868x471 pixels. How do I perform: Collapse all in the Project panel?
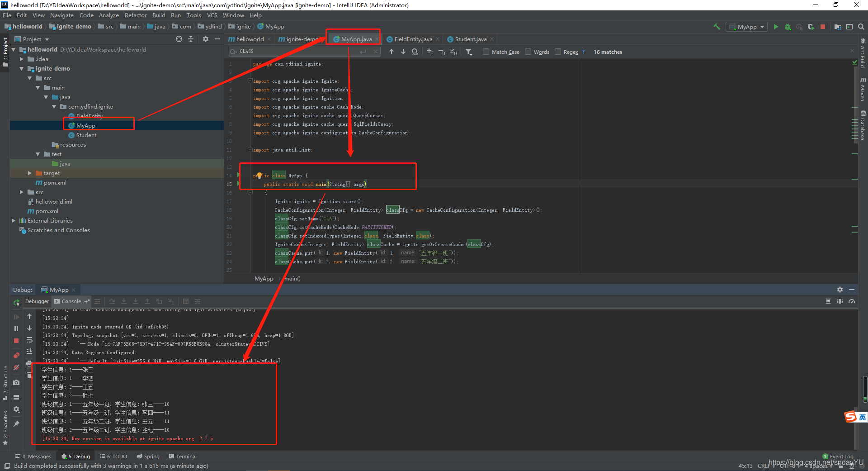(x=191, y=39)
